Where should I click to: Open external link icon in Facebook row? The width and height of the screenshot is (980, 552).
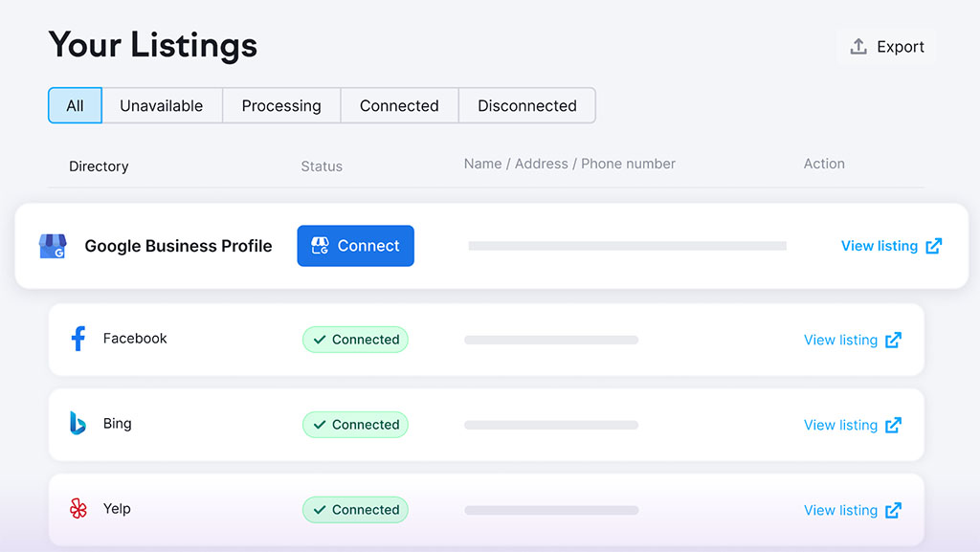pos(893,340)
